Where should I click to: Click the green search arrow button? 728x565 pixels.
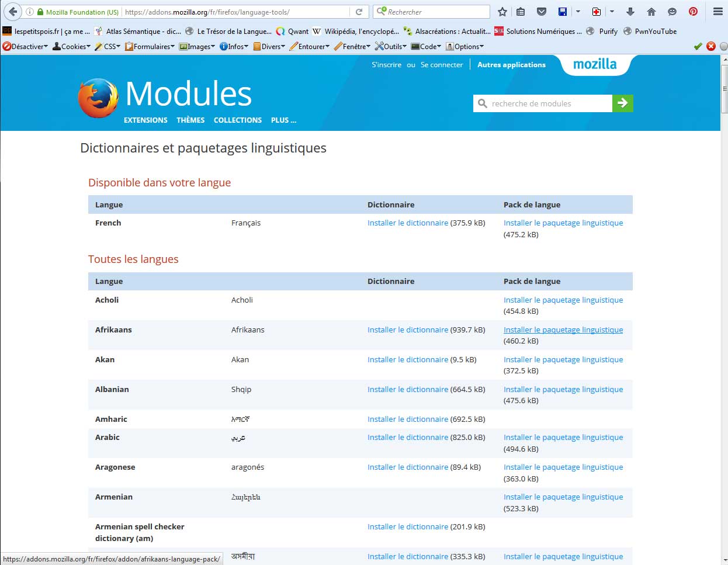click(x=622, y=103)
